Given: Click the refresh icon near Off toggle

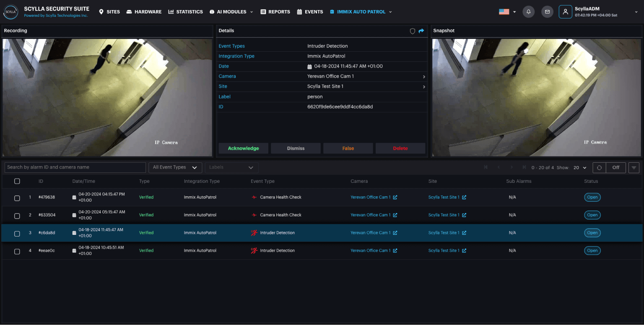Looking at the screenshot, I should (599, 167).
